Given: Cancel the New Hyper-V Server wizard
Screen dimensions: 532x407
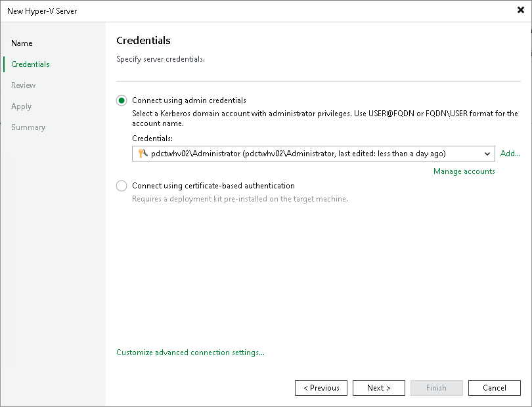Looking at the screenshot, I should point(495,388).
